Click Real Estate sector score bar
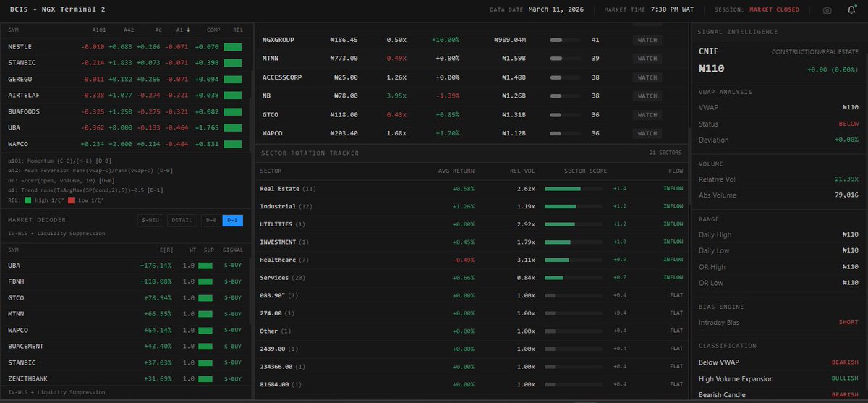Screen dimensions: 868x403 (x=575, y=189)
